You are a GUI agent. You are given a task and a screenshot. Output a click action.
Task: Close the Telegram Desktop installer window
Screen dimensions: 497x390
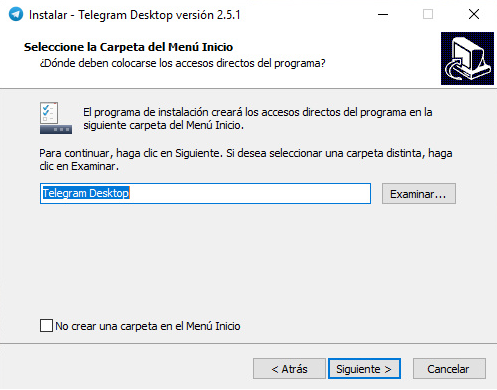(474, 14)
